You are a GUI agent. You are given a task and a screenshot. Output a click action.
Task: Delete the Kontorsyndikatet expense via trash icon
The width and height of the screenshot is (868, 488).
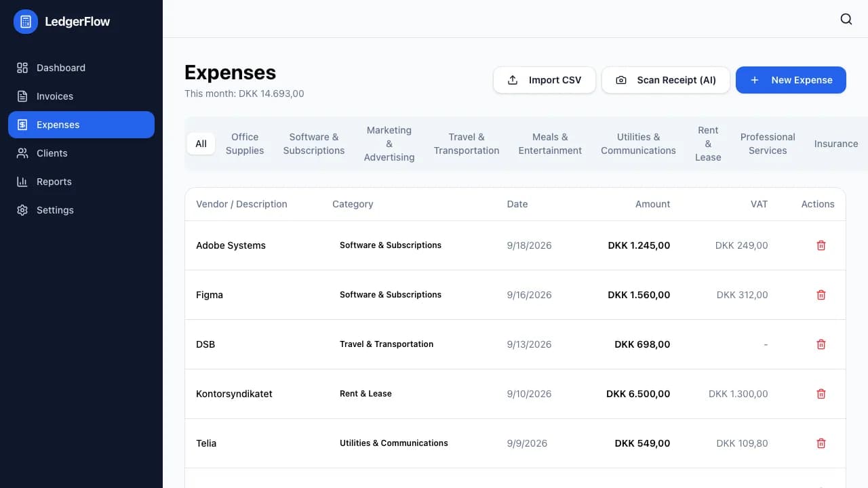pyautogui.click(x=821, y=394)
